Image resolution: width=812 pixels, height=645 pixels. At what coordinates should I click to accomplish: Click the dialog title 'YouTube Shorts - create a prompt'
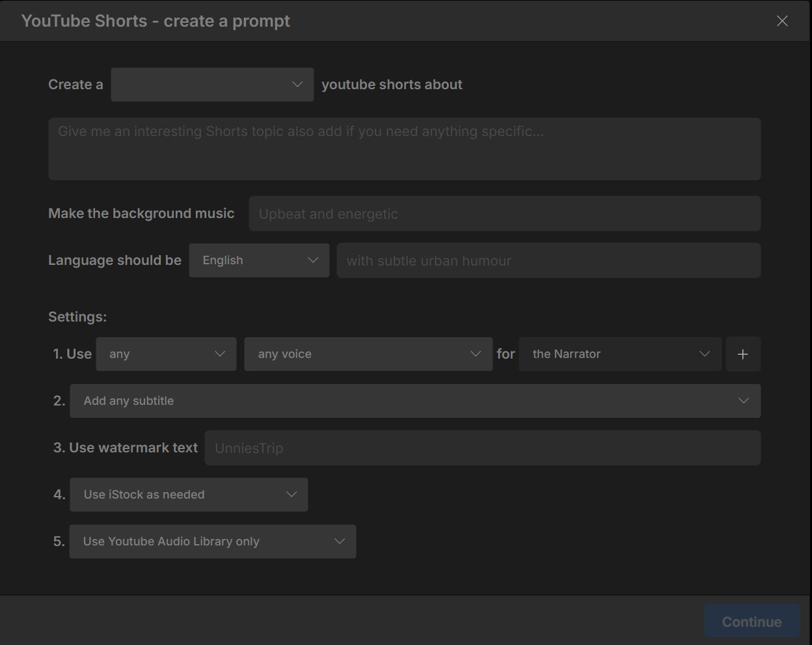[156, 21]
